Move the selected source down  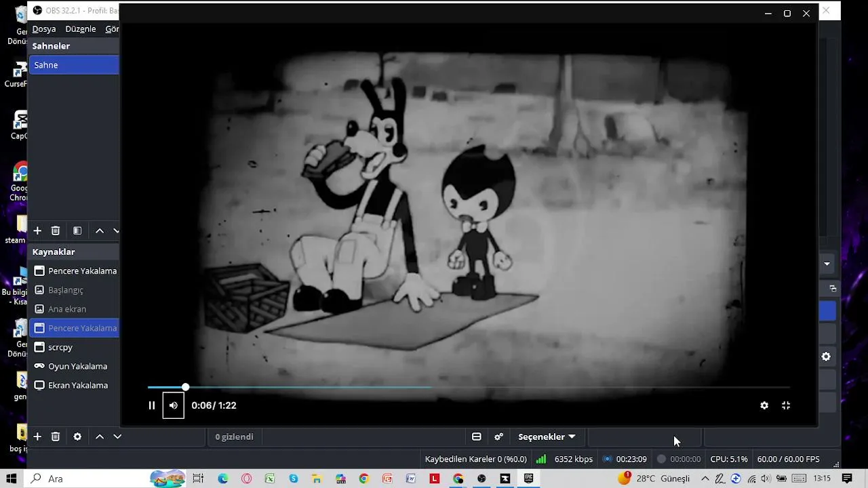[x=117, y=436]
